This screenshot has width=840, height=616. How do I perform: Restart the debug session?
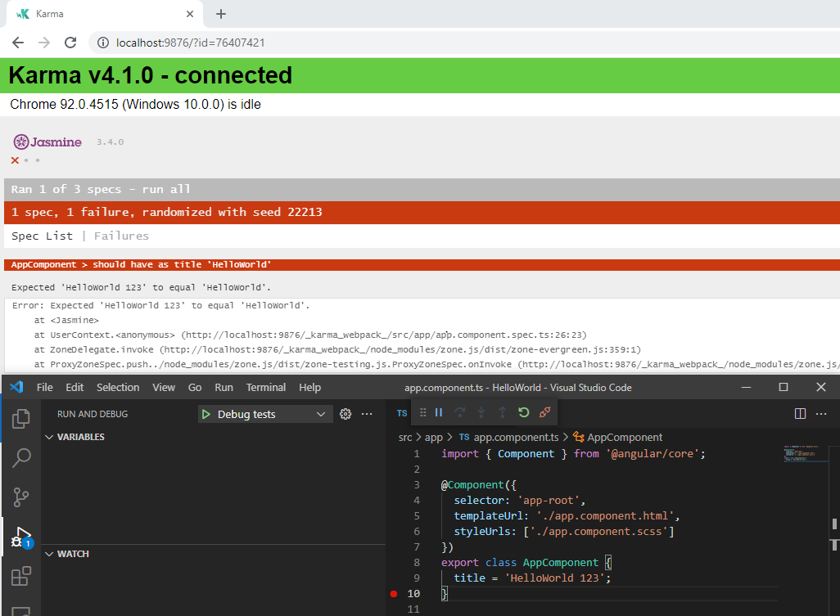click(x=523, y=413)
